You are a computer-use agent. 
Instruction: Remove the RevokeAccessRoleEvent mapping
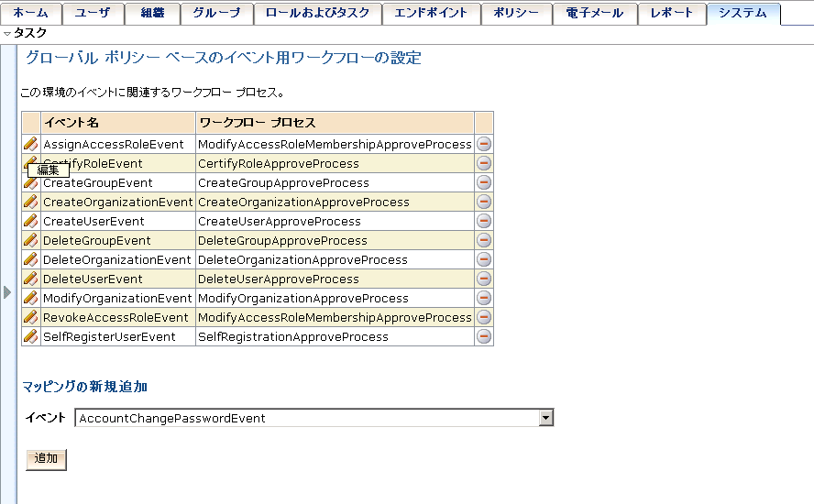[x=484, y=317]
